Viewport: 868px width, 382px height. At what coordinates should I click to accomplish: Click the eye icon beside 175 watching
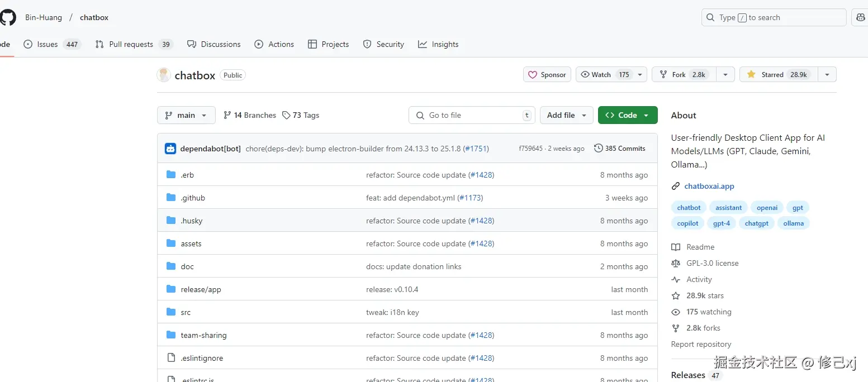[676, 312]
